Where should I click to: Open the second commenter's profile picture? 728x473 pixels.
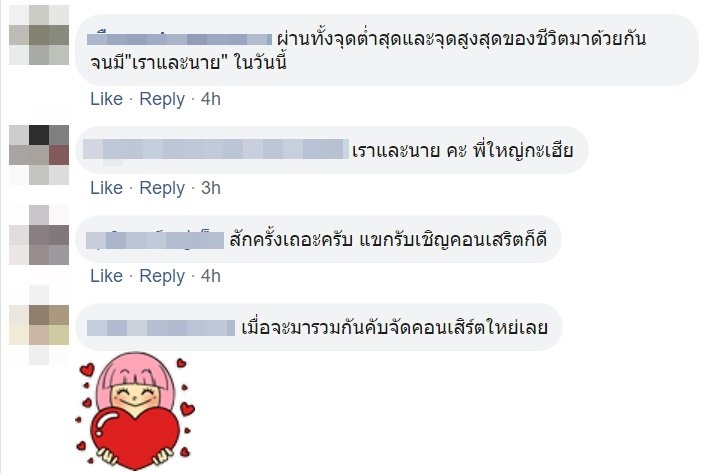click(x=39, y=155)
